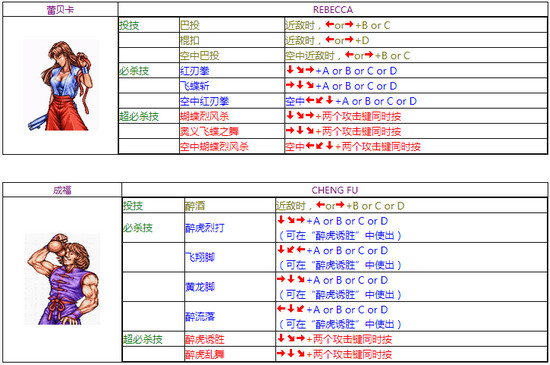Click the 醉虎乱舞 super move
This screenshot has height=365, width=550.
205,354
